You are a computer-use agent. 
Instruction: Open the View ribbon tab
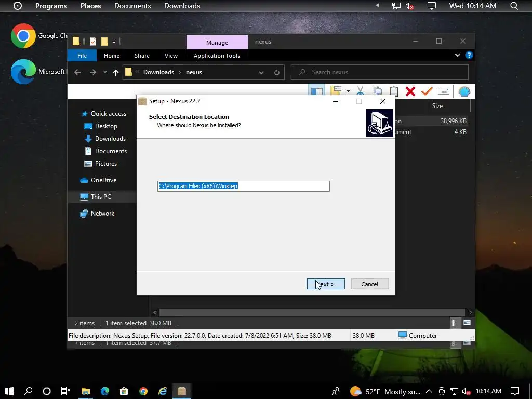[x=171, y=56]
